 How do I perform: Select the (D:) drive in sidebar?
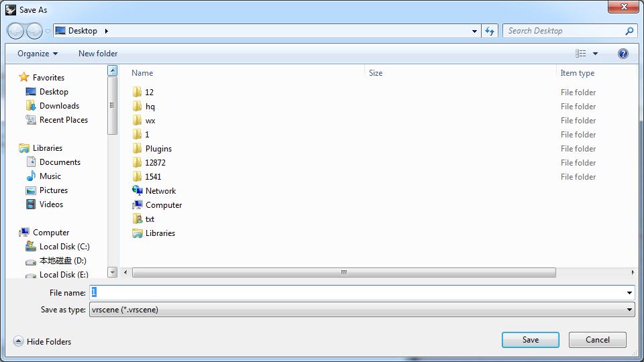tap(62, 261)
